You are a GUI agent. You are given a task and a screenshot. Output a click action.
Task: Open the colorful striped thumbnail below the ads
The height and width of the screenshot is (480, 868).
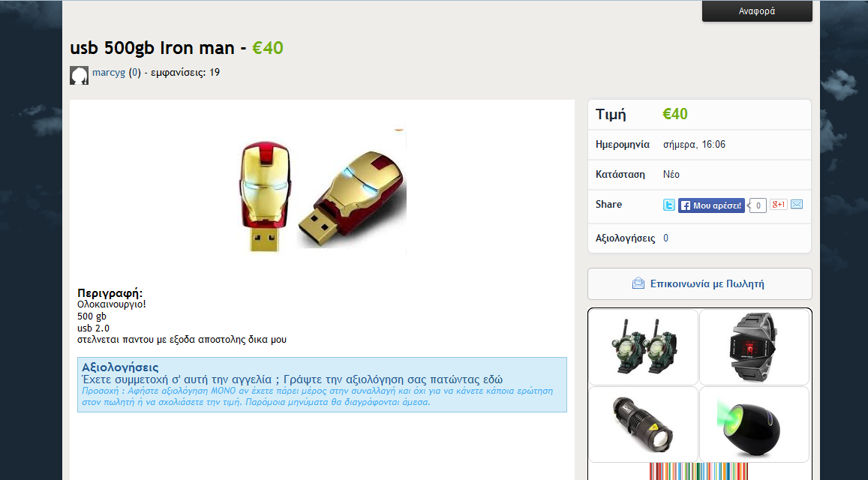click(x=698, y=472)
